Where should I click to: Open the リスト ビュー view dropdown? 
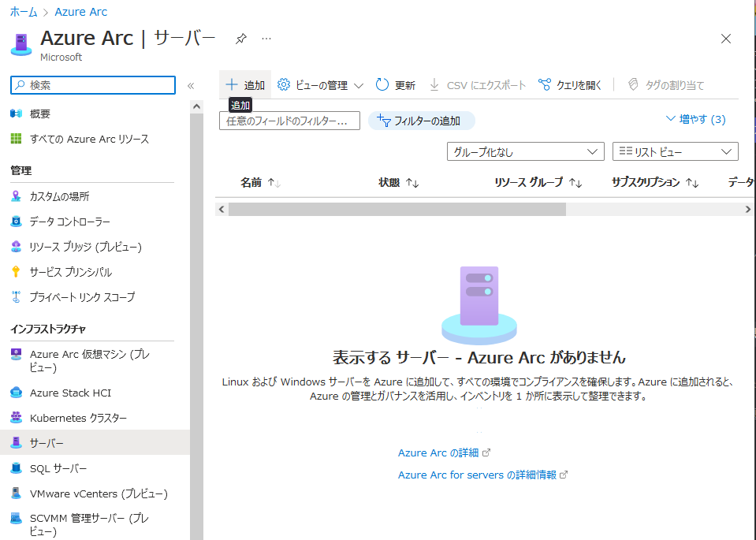tap(675, 151)
